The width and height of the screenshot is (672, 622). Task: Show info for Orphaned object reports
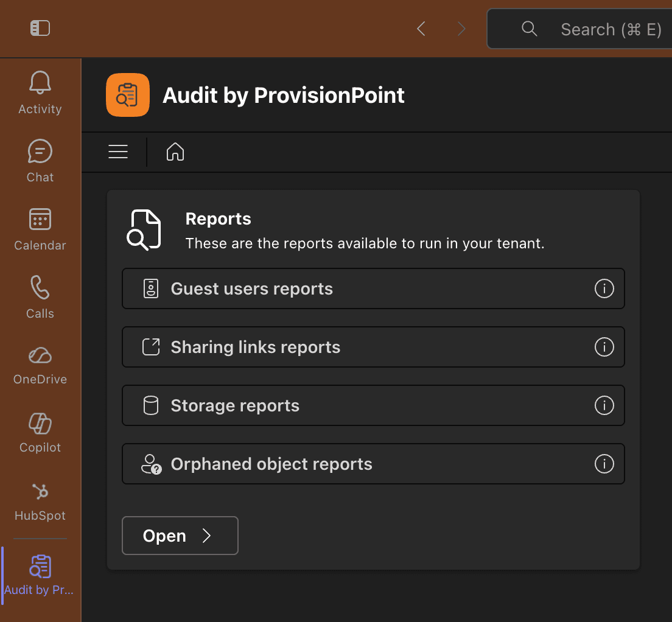pos(604,464)
